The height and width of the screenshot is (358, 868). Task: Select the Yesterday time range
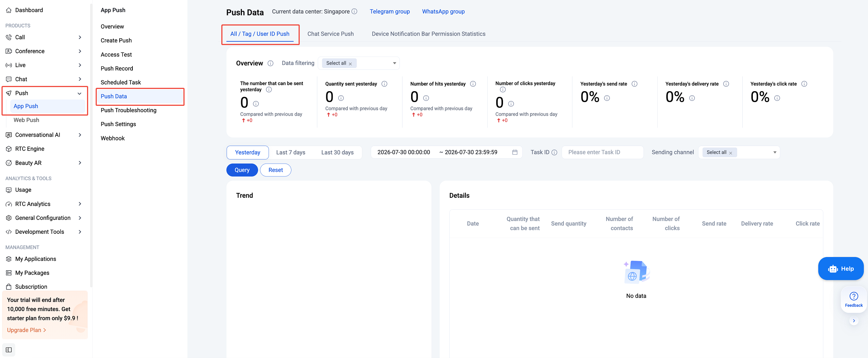pyautogui.click(x=248, y=152)
